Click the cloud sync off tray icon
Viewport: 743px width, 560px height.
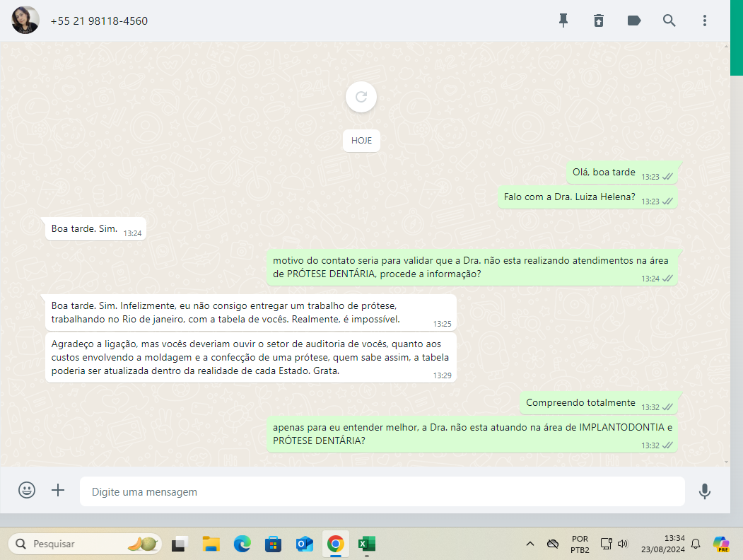(x=553, y=544)
